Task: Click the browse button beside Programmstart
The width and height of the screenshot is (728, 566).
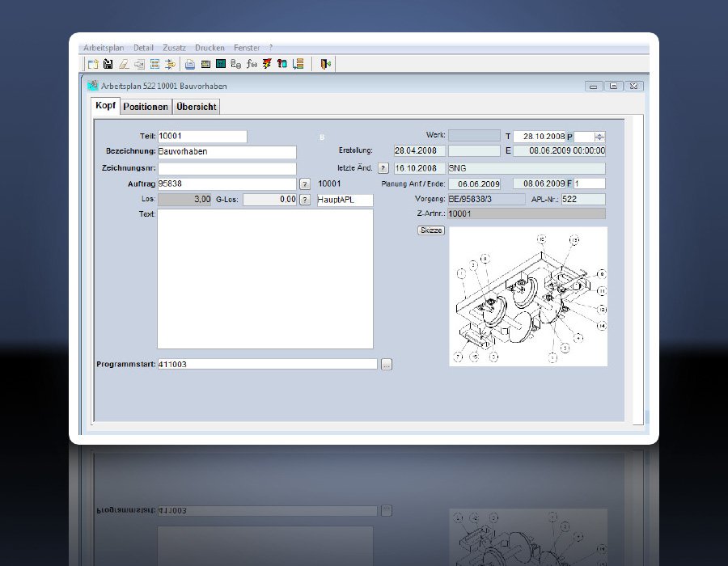Action: point(387,365)
